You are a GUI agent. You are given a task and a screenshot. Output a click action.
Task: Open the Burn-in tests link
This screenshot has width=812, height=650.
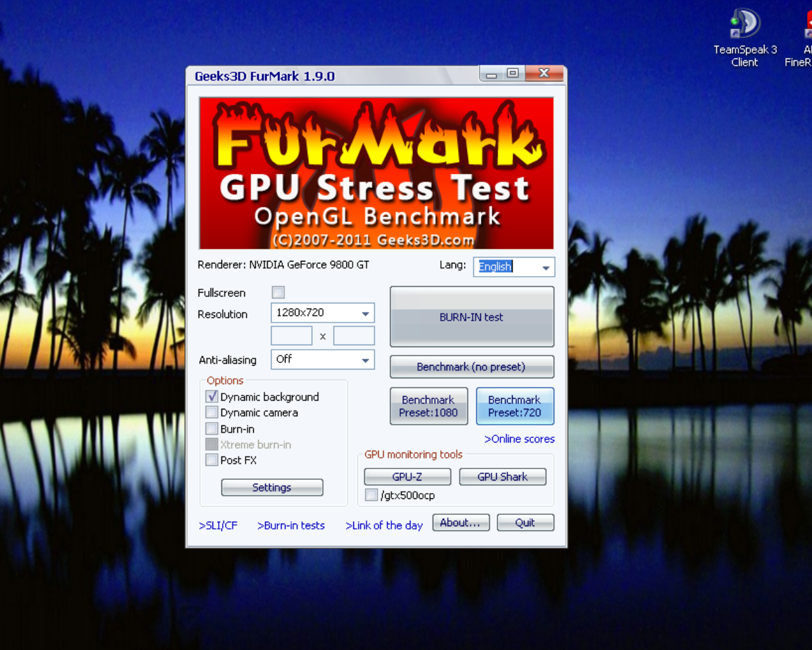pos(291,526)
